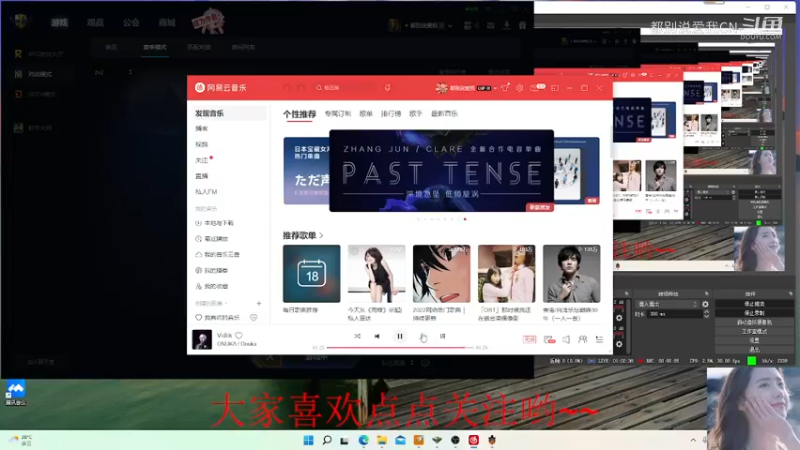Go back in NetEase Cloud Music history

coord(287,88)
